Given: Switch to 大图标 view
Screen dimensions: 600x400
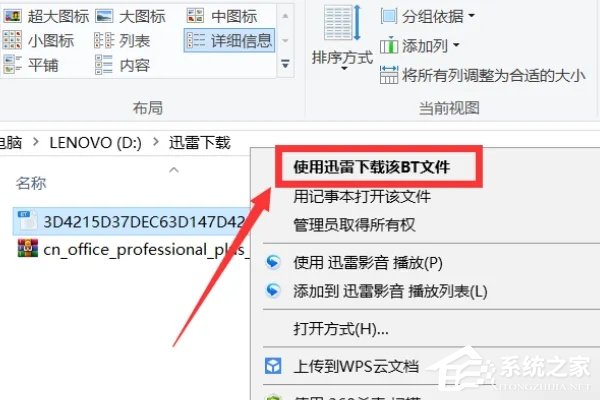Looking at the screenshot, I should [x=130, y=16].
